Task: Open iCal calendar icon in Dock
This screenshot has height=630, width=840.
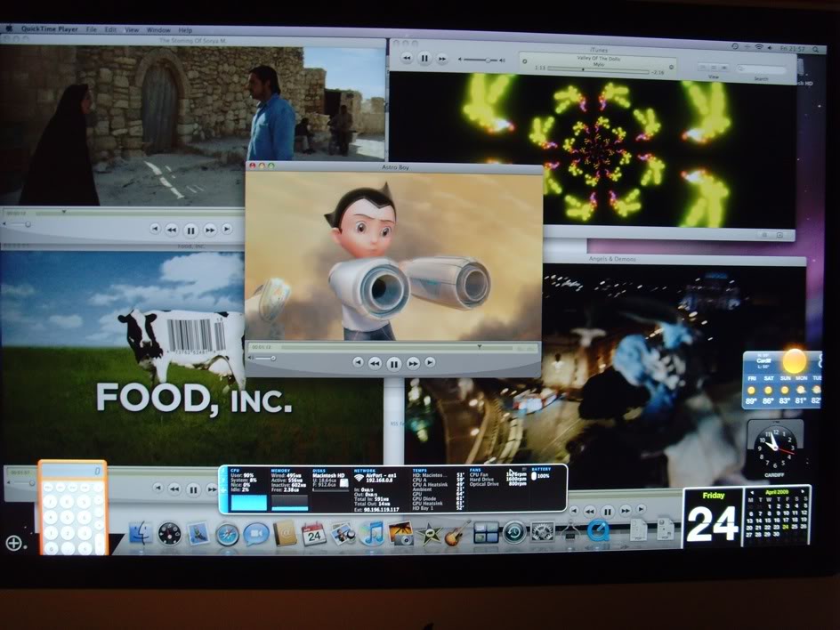Action: point(314,534)
